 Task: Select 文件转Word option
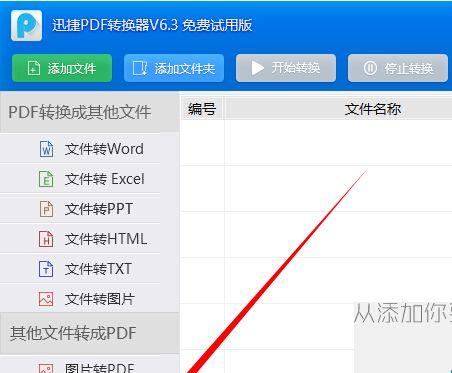coord(80,149)
